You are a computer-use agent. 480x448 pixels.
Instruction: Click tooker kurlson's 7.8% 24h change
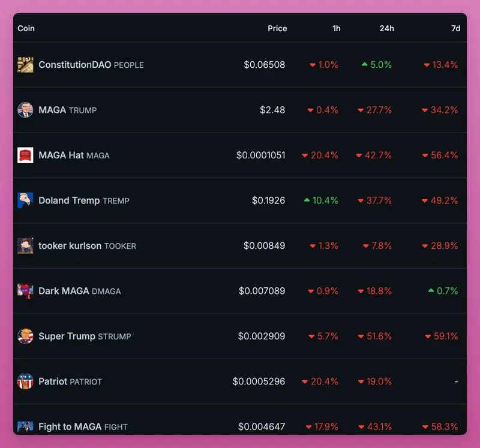pos(377,246)
